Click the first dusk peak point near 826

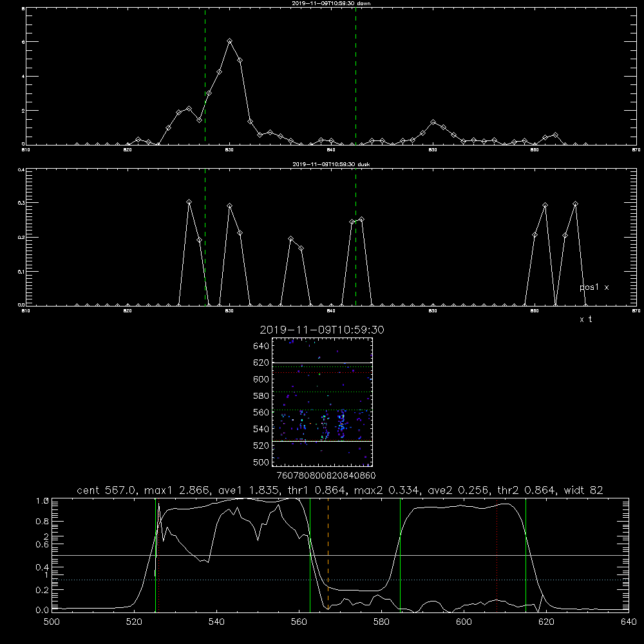189,202
